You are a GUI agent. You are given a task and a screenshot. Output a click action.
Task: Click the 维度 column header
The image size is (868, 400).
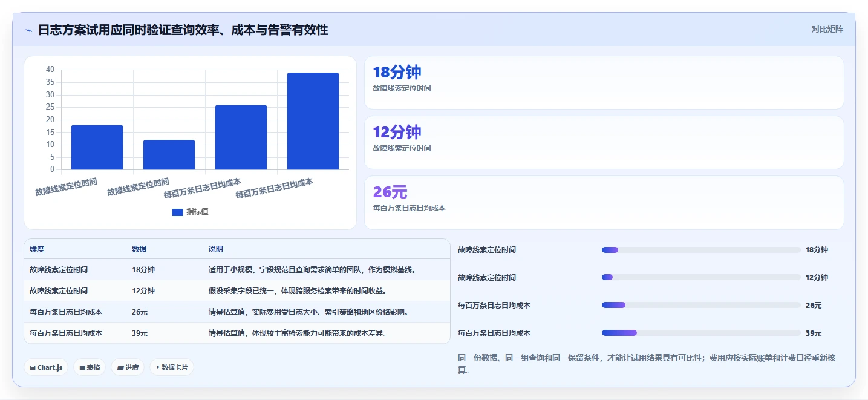tap(37, 249)
